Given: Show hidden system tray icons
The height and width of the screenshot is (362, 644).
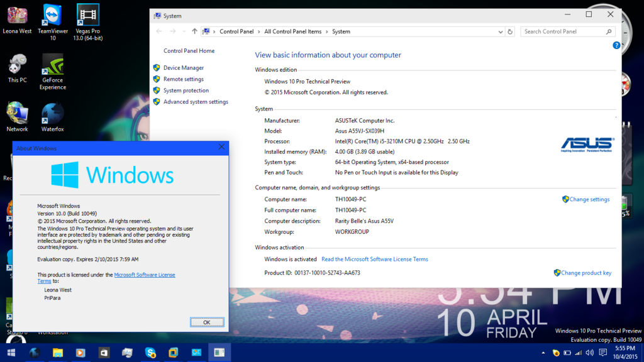Looking at the screenshot, I should click(543, 353).
